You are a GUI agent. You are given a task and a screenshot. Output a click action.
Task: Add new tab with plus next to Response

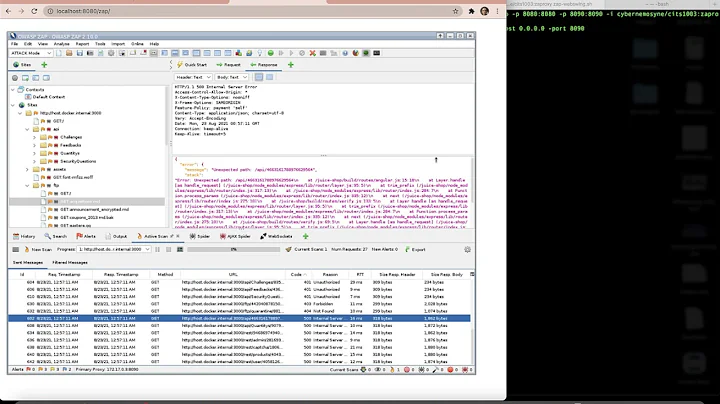tap(291, 65)
